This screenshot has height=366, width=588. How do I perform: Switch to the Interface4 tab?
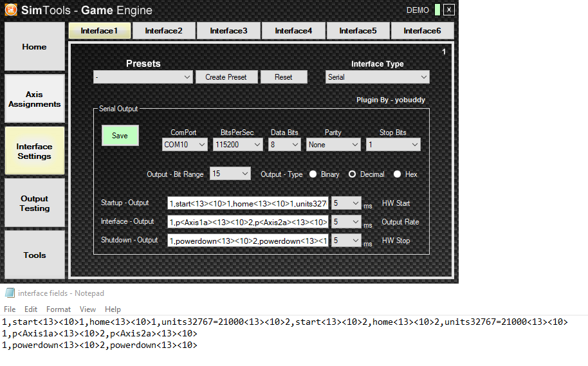click(293, 31)
